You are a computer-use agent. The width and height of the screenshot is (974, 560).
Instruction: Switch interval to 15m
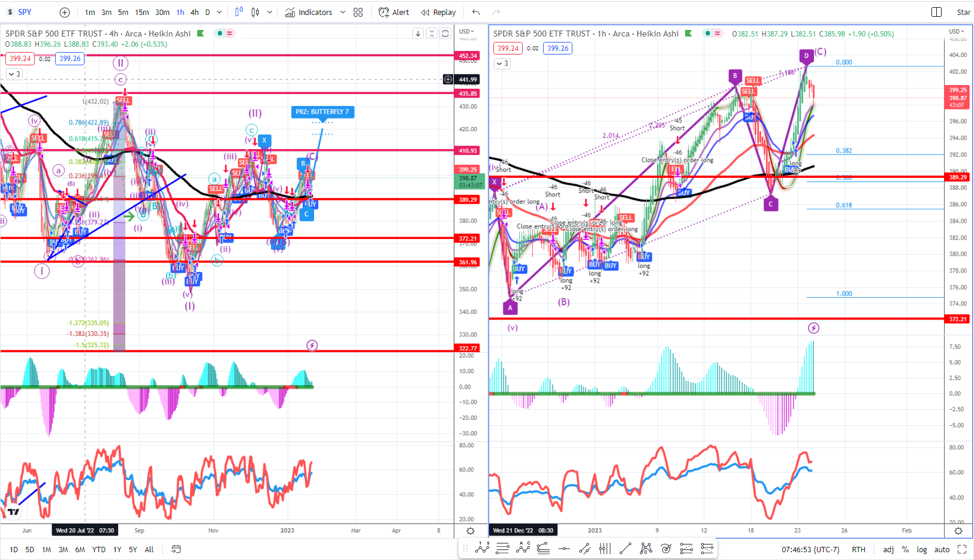point(142,12)
